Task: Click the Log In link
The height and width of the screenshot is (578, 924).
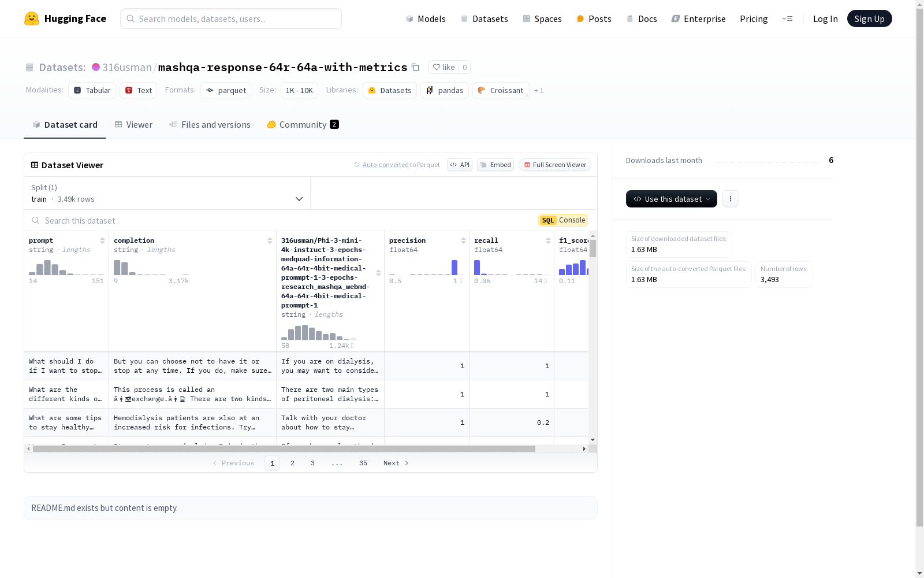Action: (825, 18)
